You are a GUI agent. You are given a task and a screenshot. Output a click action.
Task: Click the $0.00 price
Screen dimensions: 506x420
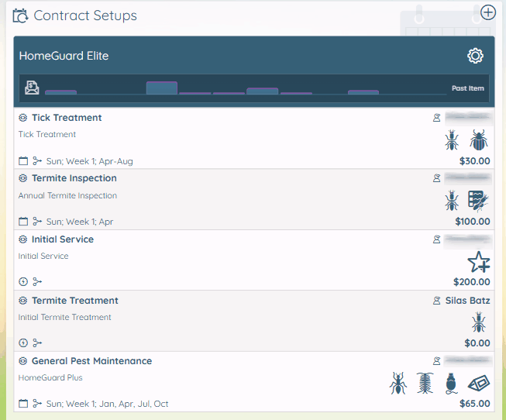click(x=477, y=343)
